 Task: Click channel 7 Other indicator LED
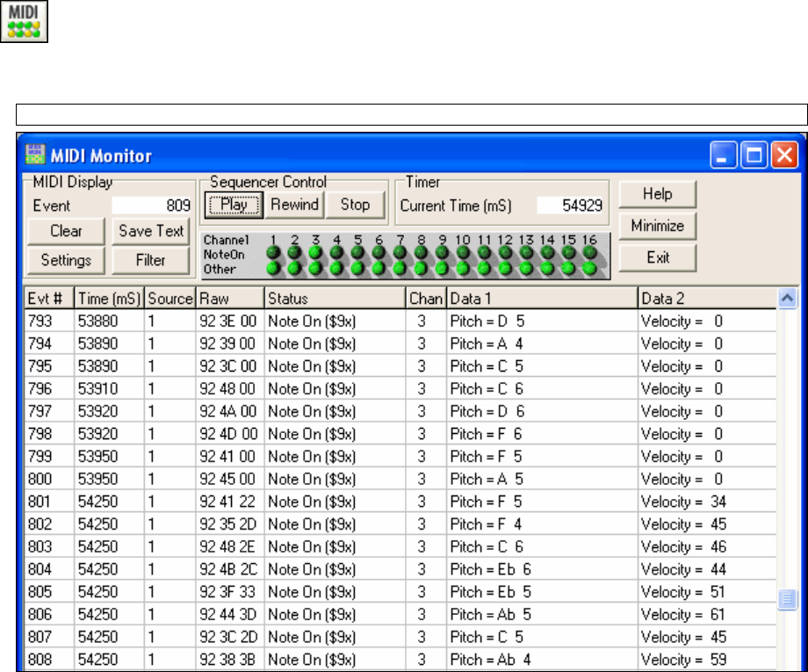tap(400, 268)
